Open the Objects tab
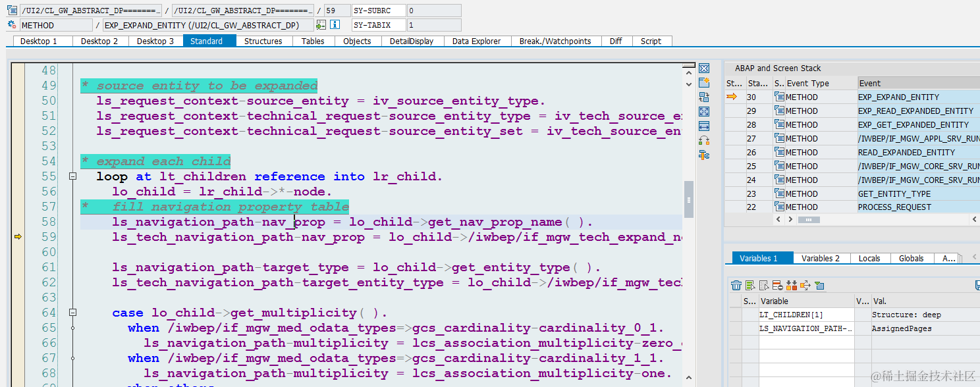 point(357,41)
